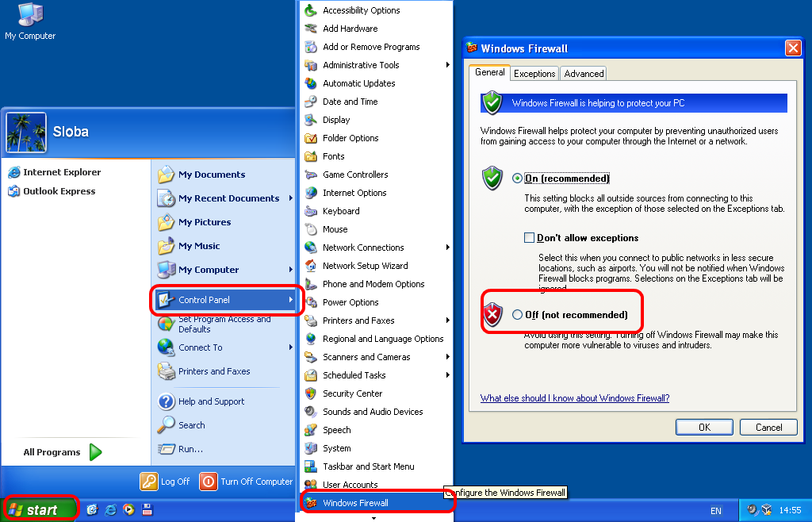The image size is (812, 522).
Task: Click the Mouse icon
Action: coord(311,229)
